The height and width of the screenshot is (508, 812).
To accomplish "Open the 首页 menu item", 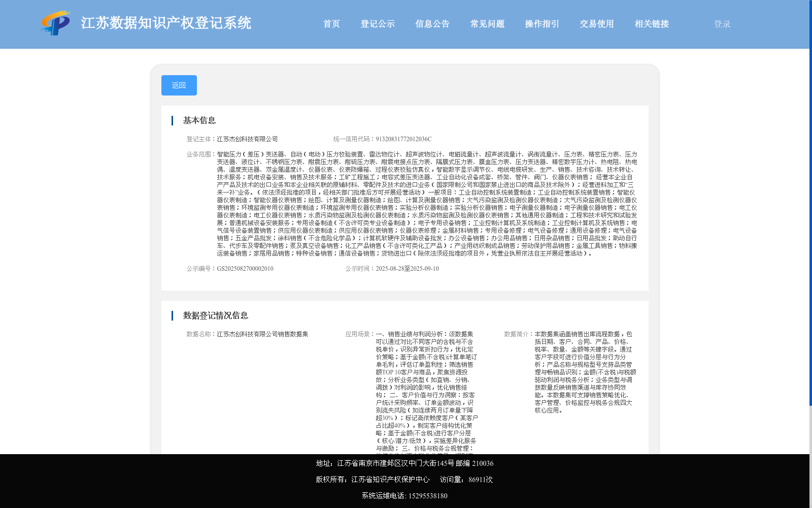I will coord(332,24).
